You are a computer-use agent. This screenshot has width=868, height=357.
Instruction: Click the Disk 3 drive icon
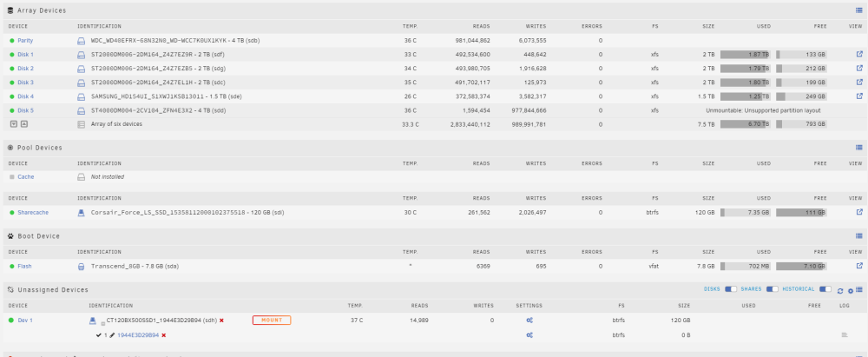coord(81,83)
